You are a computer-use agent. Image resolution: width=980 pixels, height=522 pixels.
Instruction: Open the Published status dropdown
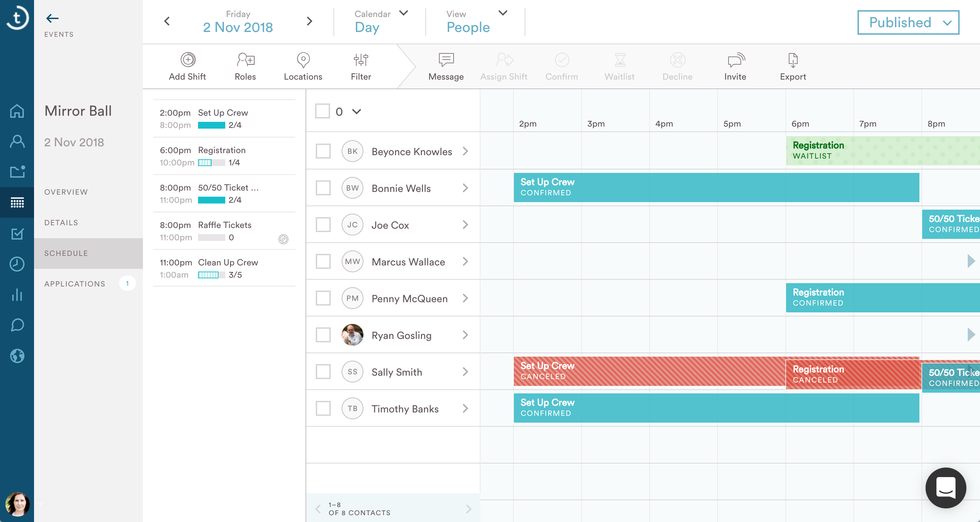[x=908, y=23]
